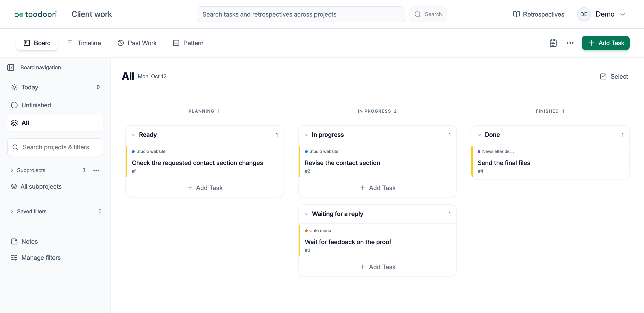This screenshot has width=644, height=313.
Task: Click the green Add Task button
Action: pos(606,43)
